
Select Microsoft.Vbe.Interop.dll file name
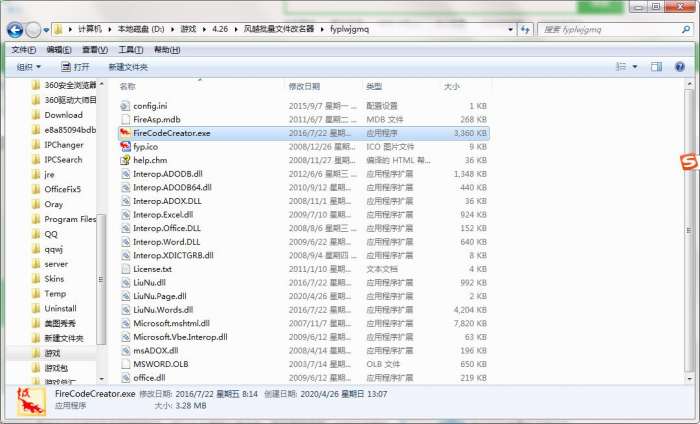[180, 337]
